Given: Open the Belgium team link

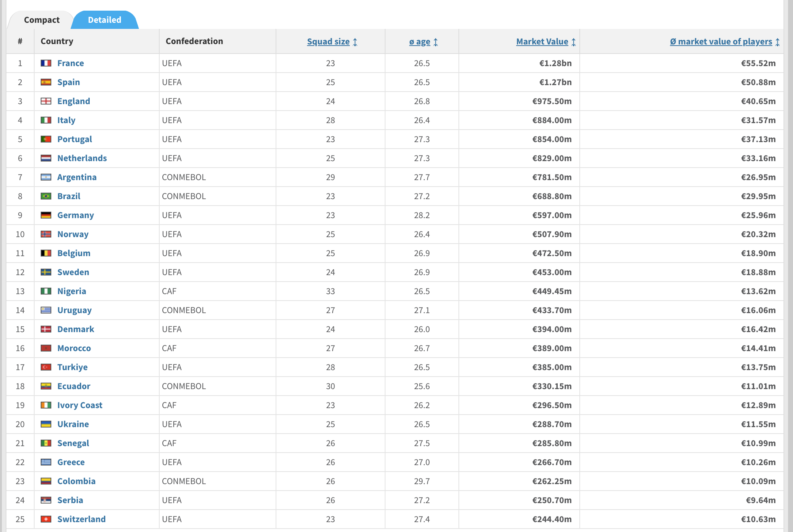Looking at the screenshot, I should tap(74, 253).
